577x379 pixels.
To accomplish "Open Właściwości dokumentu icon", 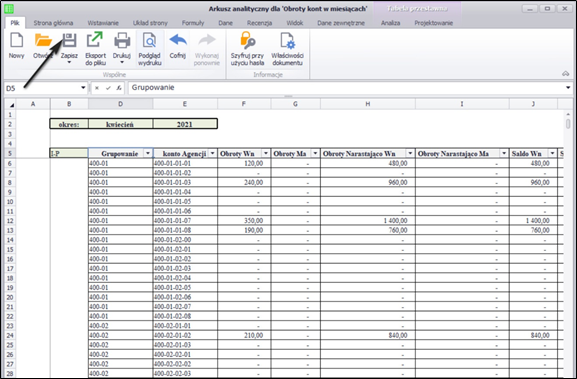I will [287, 40].
